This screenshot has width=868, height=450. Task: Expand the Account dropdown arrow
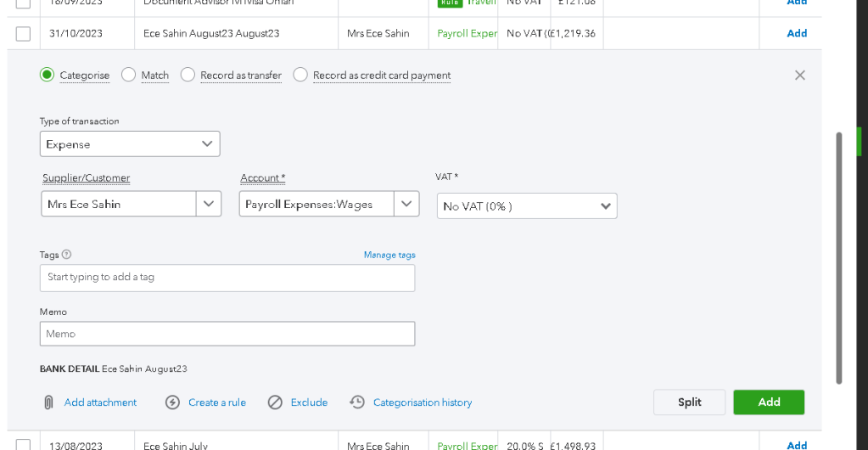pos(407,204)
